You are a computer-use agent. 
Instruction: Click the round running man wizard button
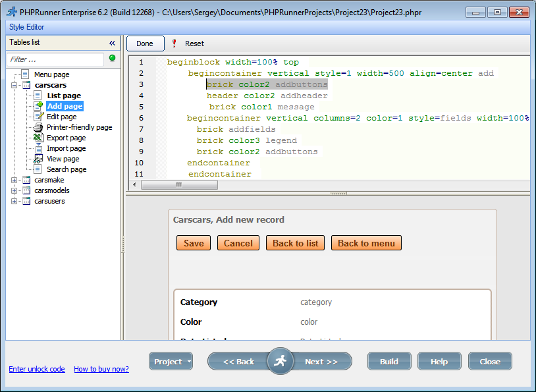[x=281, y=361]
